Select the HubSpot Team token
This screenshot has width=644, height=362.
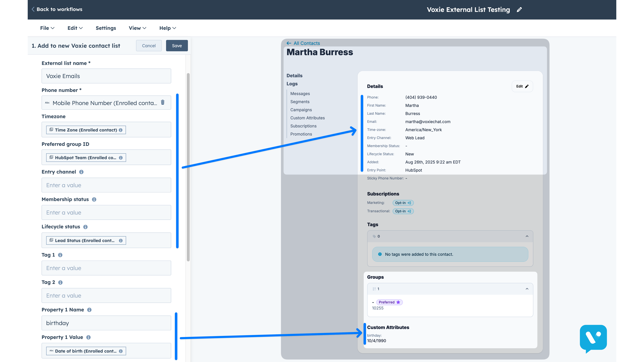pos(86,158)
